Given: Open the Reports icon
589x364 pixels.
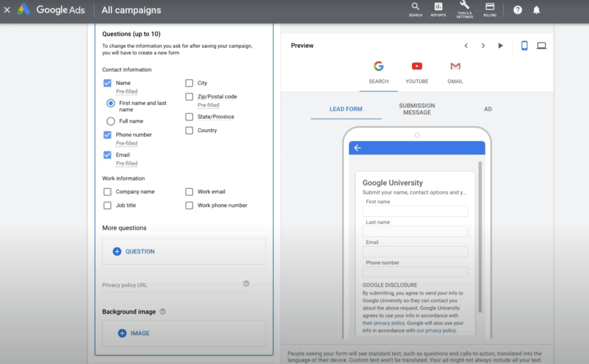Looking at the screenshot, I should click(x=438, y=10).
